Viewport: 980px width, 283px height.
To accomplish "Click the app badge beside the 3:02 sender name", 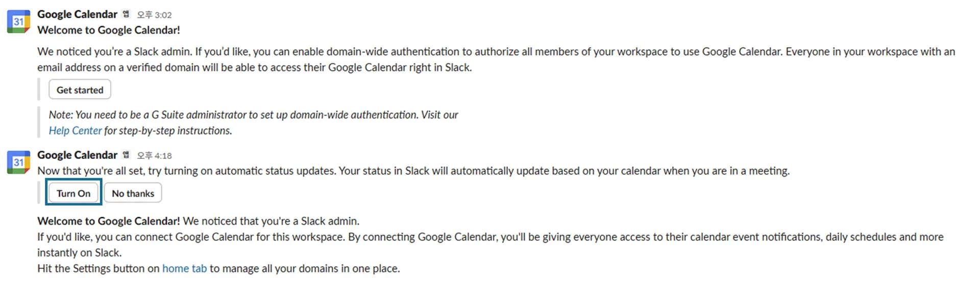I will 126,14.
